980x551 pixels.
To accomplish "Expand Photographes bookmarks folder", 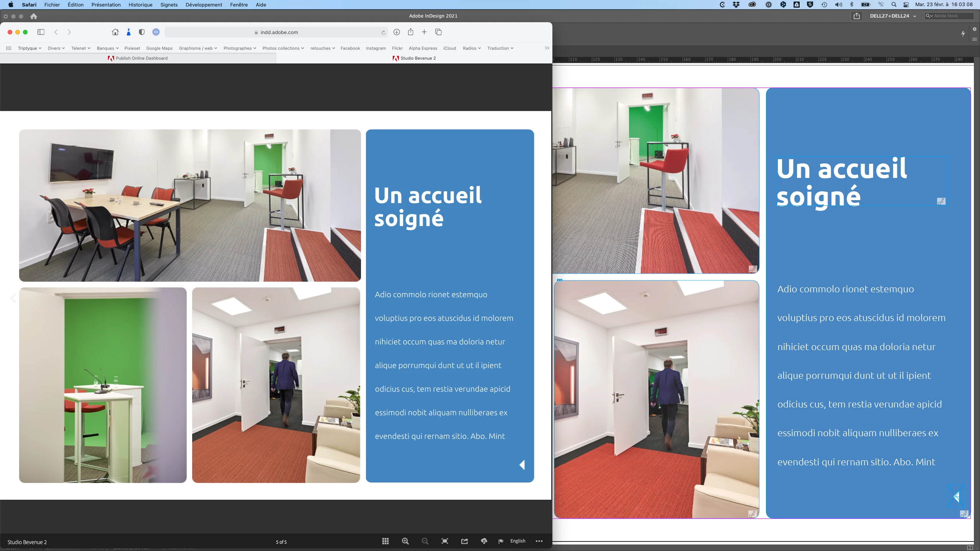I will pos(240,48).
